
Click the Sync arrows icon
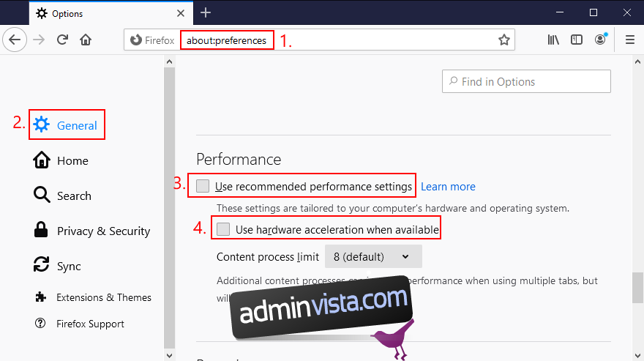tap(41, 264)
